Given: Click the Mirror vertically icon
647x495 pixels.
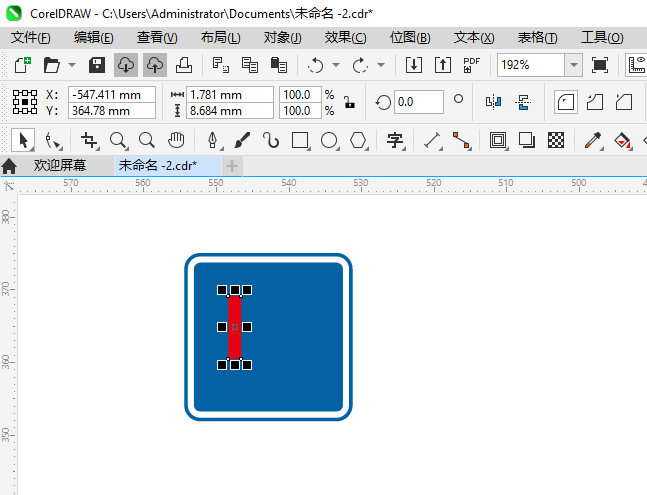Looking at the screenshot, I should click(x=523, y=101).
